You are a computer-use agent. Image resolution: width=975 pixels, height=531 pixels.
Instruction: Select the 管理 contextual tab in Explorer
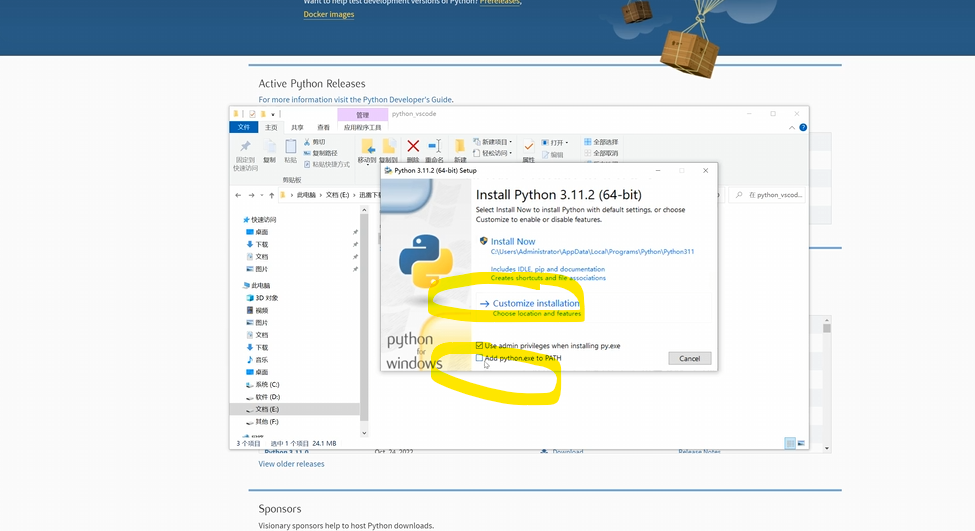pyautogui.click(x=363, y=115)
